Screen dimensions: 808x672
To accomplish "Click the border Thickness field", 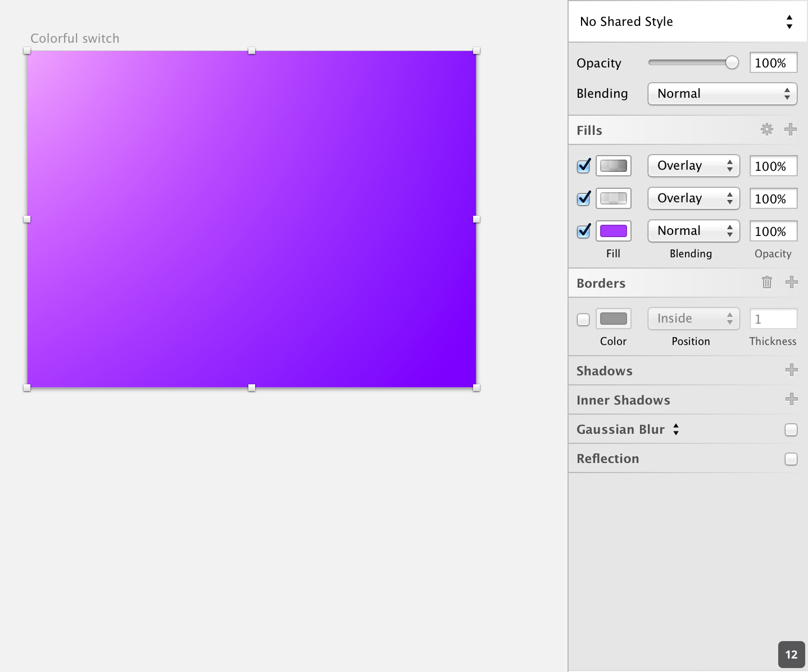I will point(774,319).
